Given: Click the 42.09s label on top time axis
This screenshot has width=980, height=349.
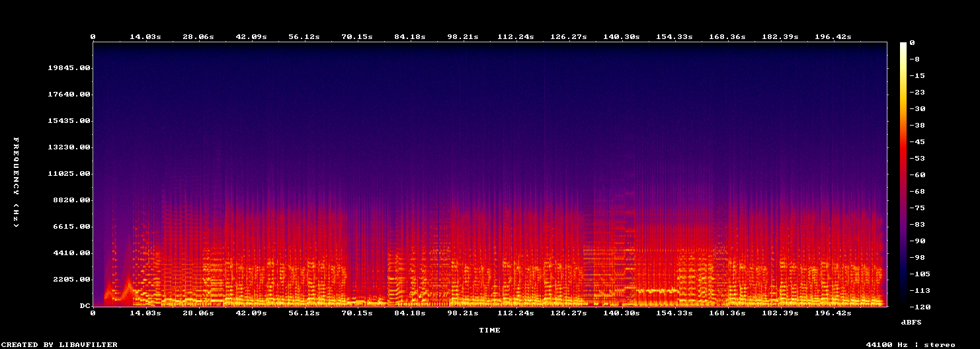Looking at the screenshot, I should click(251, 37).
